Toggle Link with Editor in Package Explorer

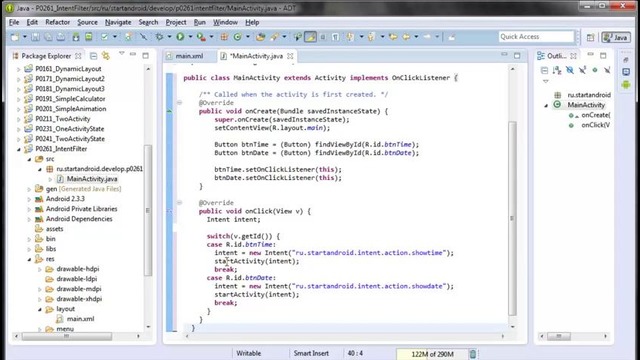(x=106, y=56)
